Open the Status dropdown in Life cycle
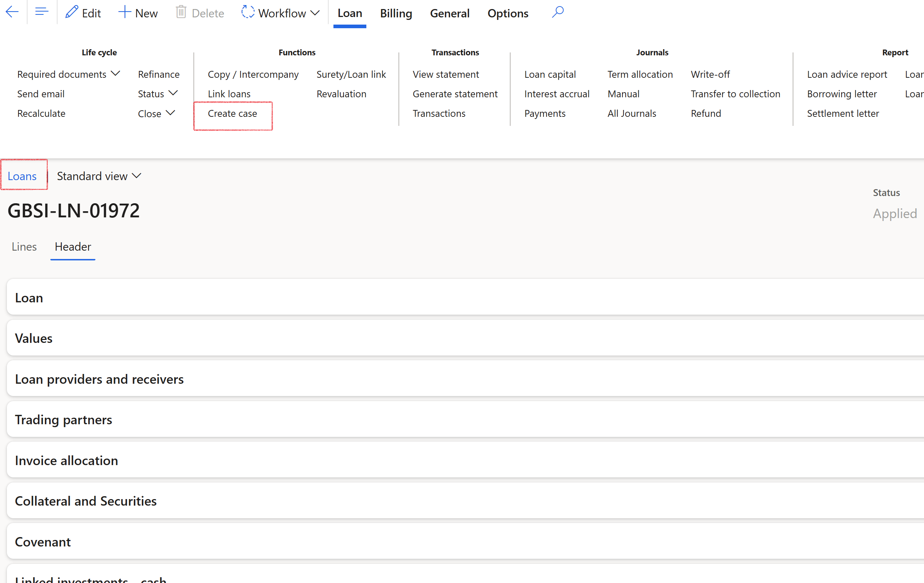The image size is (924, 583). 157,94
